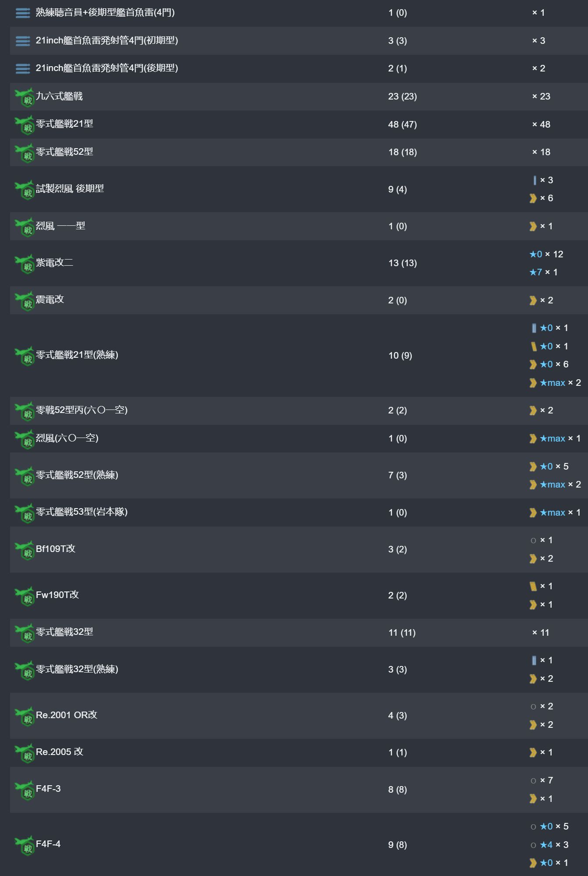Select the 零式艦戦21型(熟練) equipment name
This screenshot has width=588, height=876.
point(77,355)
